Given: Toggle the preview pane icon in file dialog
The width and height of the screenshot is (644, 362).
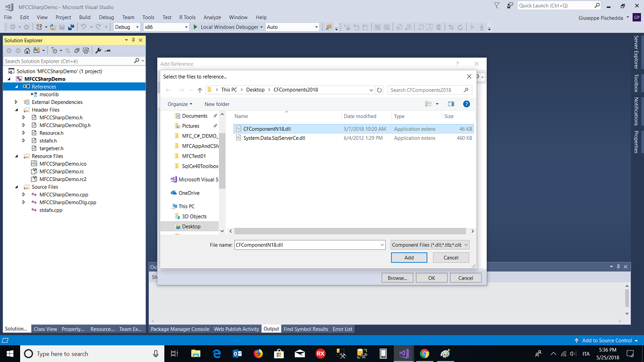Looking at the screenshot, I should (x=451, y=104).
